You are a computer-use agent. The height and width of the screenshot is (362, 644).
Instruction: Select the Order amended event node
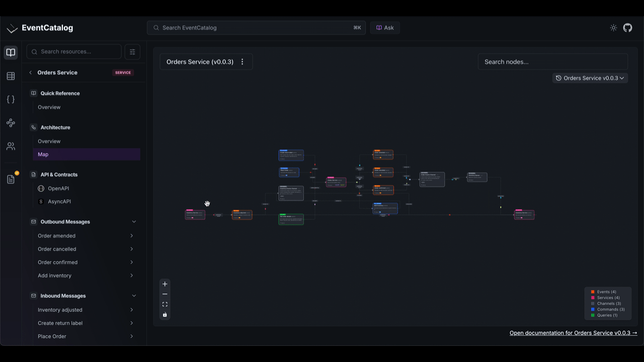383,155
